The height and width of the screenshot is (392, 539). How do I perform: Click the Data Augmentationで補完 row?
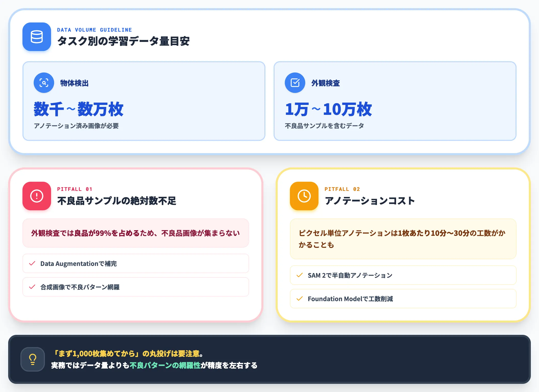(x=136, y=263)
